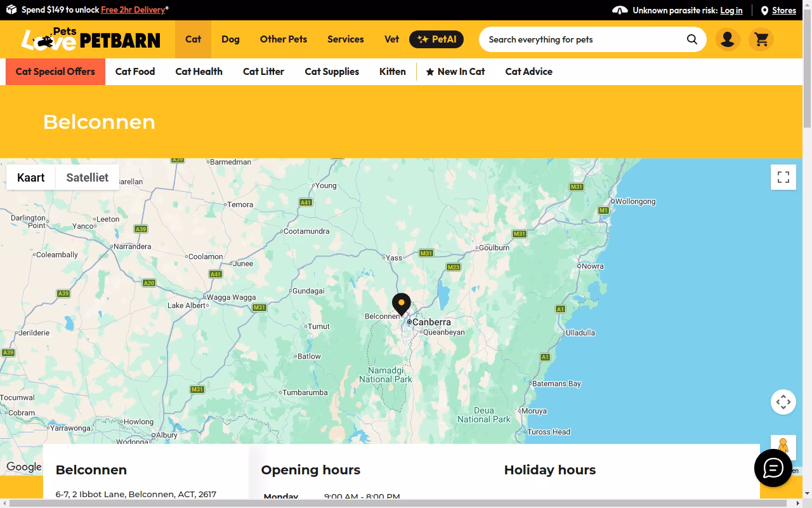Click the parasite risk gauge icon
Screen dimensions: 812x508
[x=620, y=10]
